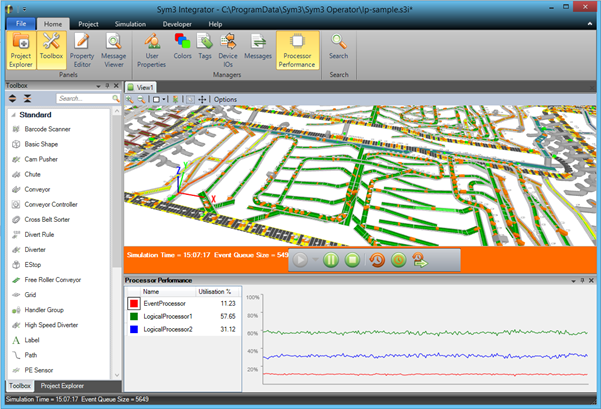Open the Message Viewer panel
This screenshot has height=409, width=601.
pyautogui.click(x=113, y=50)
